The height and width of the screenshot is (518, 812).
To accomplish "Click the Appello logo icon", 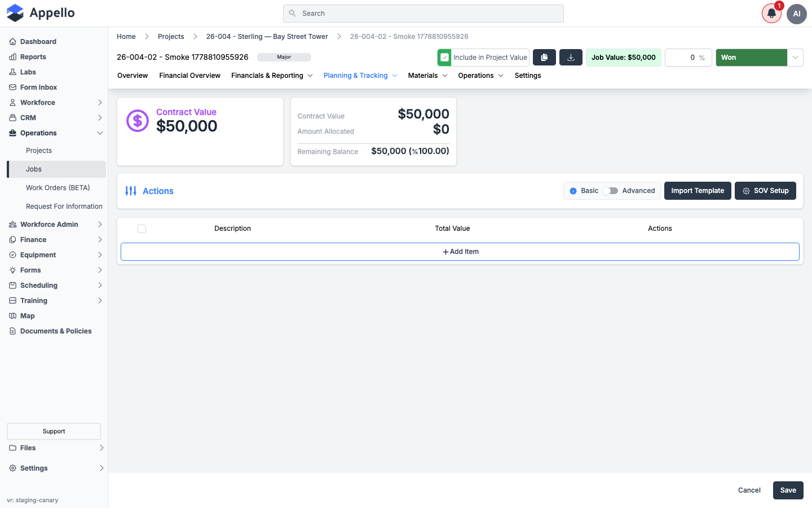I will pos(15,13).
